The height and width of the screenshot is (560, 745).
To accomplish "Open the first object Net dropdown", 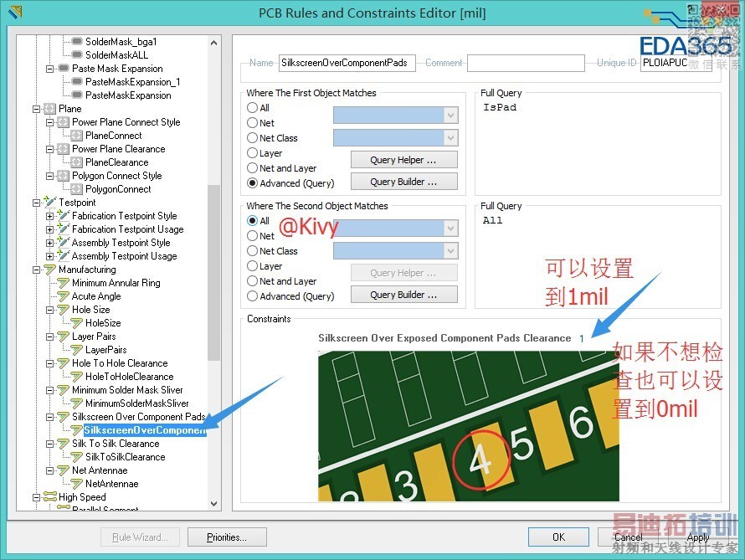I will (x=450, y=115).
